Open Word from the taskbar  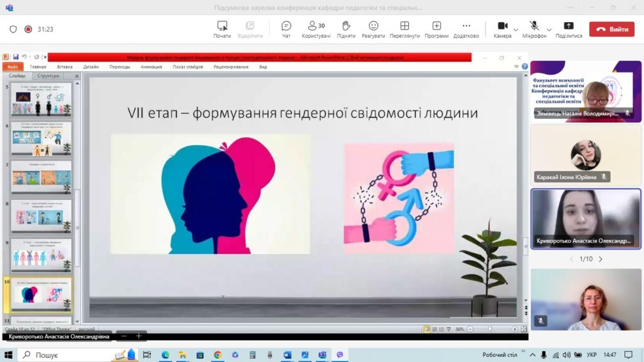pos(287,354)
